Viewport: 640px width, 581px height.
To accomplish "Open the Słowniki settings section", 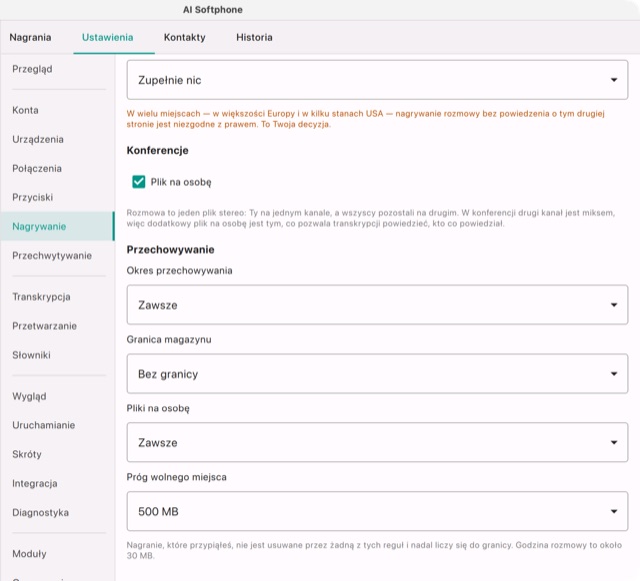I will pyautogui.click(x=57, y=355).
